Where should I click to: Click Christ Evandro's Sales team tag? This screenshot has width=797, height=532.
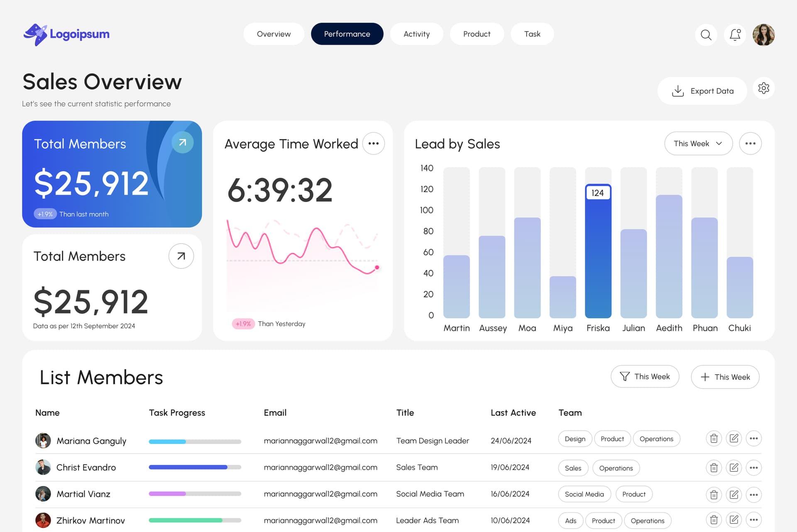pos(573,468)
